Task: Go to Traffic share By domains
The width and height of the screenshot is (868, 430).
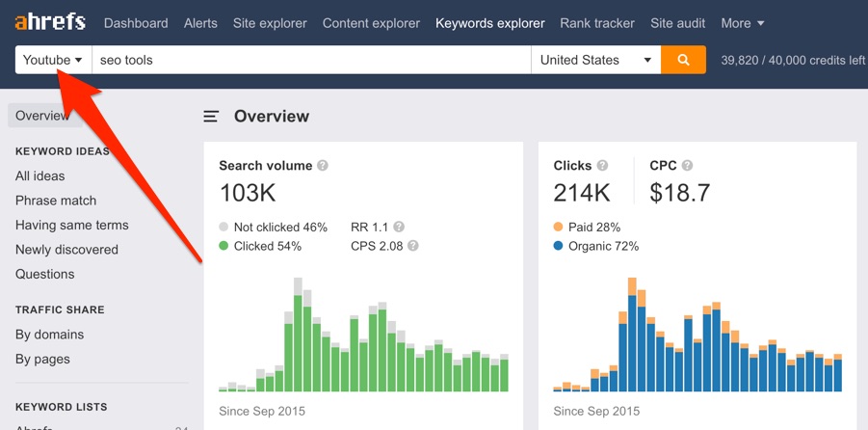Action: pyautogui.click(x=49, y=335)
